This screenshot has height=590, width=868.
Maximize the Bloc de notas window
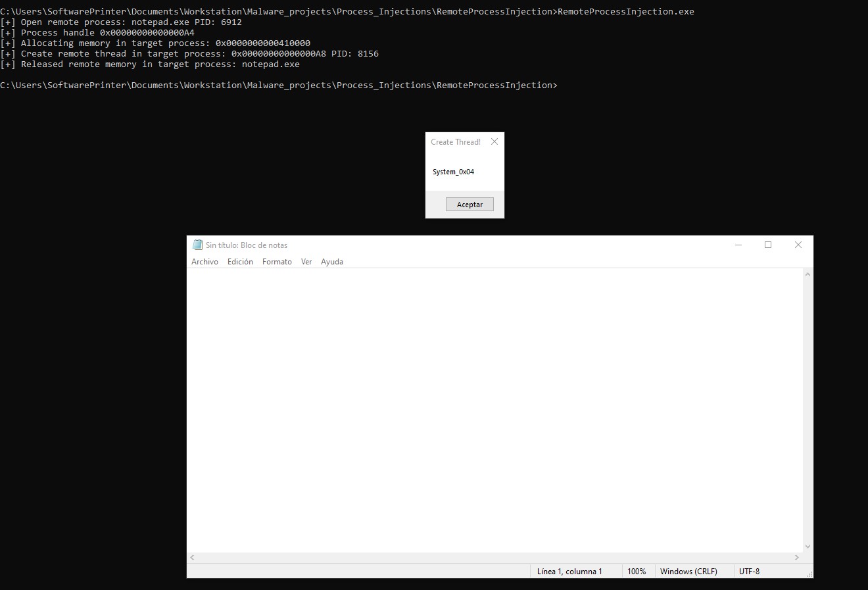point(767,245)
